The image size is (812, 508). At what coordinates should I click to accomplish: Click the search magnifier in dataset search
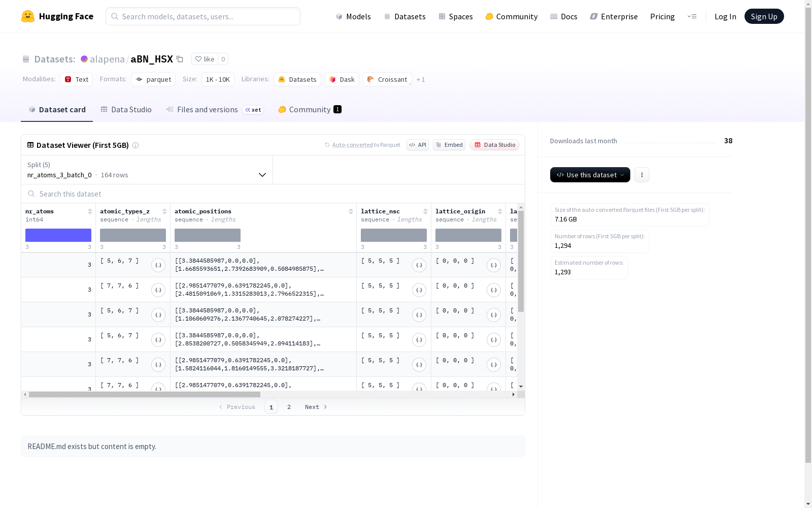pyautogui.click(x=31, y=194)
